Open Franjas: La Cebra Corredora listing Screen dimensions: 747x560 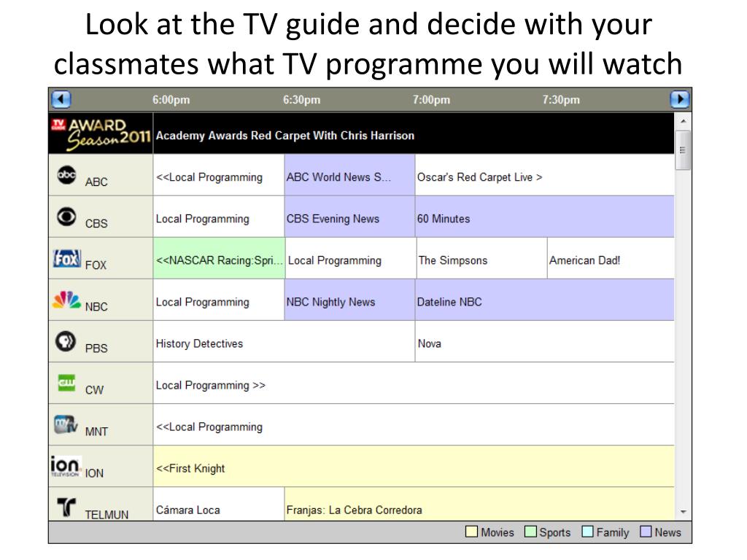point(479,504)
